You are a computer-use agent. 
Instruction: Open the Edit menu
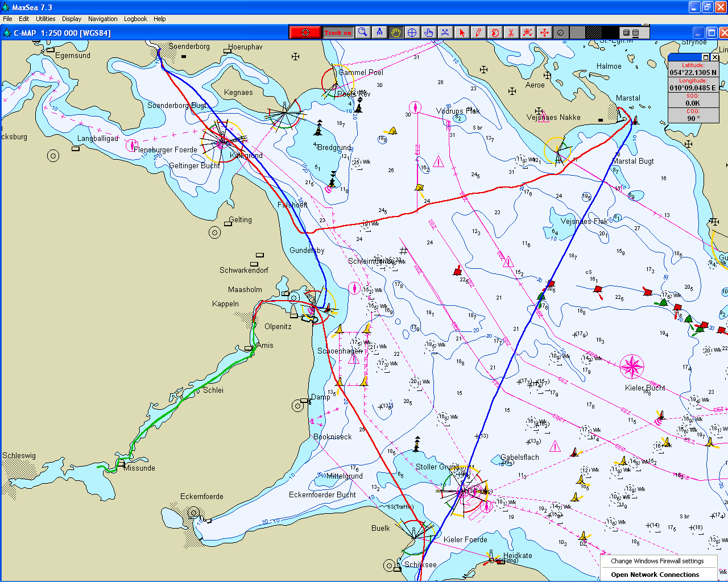click(24, 19)
